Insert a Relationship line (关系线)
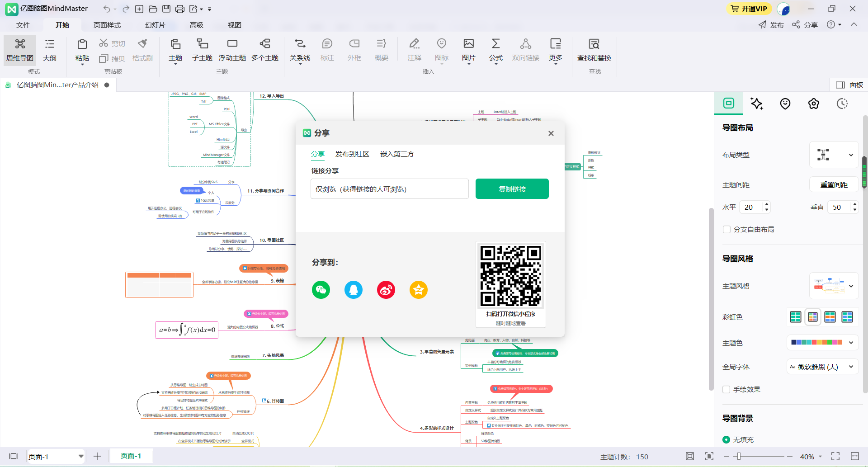 pos(300,50)
